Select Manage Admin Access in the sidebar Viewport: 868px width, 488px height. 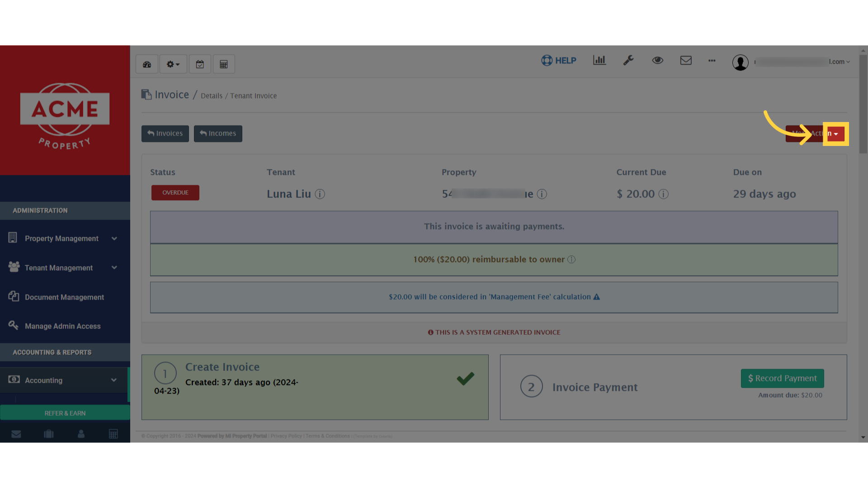[63, 326]
